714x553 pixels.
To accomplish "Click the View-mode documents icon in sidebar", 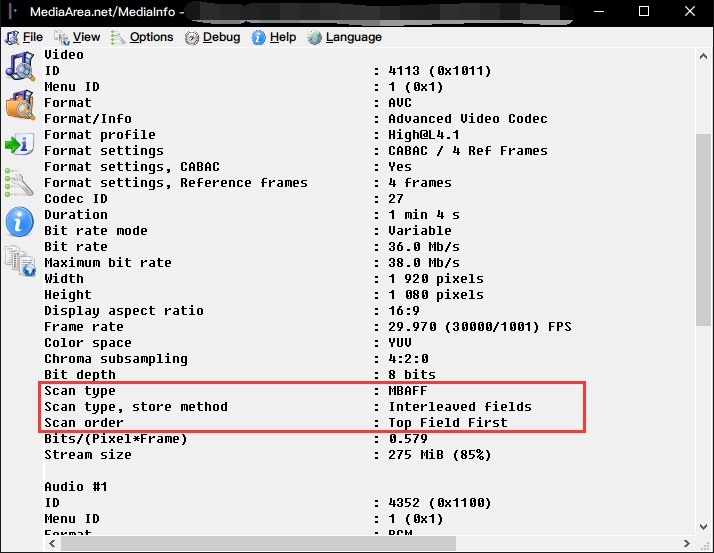I will (x=19, y=260).
